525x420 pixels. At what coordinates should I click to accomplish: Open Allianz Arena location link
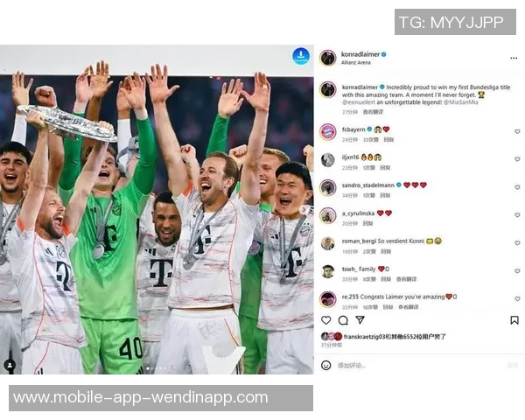356,63
